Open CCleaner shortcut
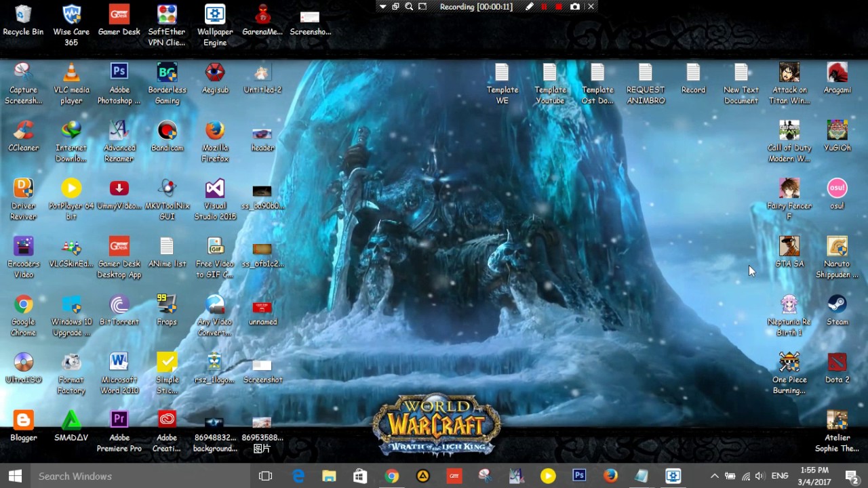This screenshot has height=488, width=868. [23, 136]
